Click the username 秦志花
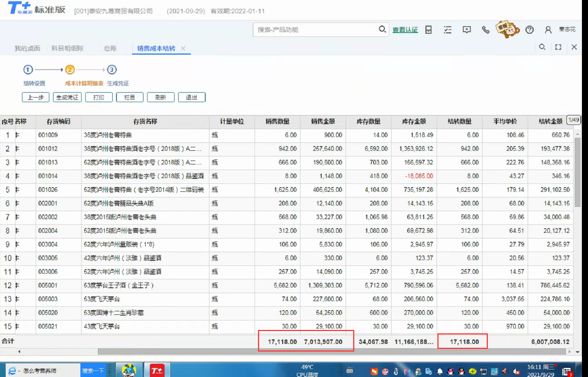The height and width of the screenshot is (377, 588). tap(567, 29)
